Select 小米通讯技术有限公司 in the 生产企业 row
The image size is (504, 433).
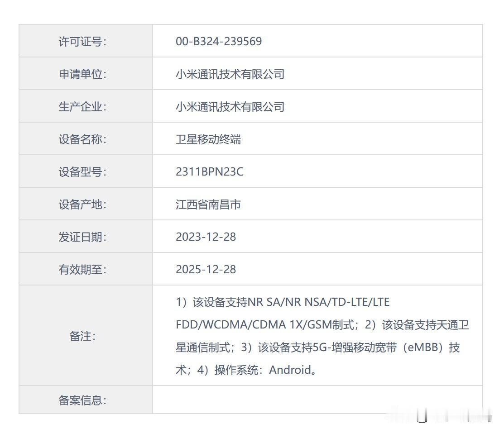tap(230, 107)
